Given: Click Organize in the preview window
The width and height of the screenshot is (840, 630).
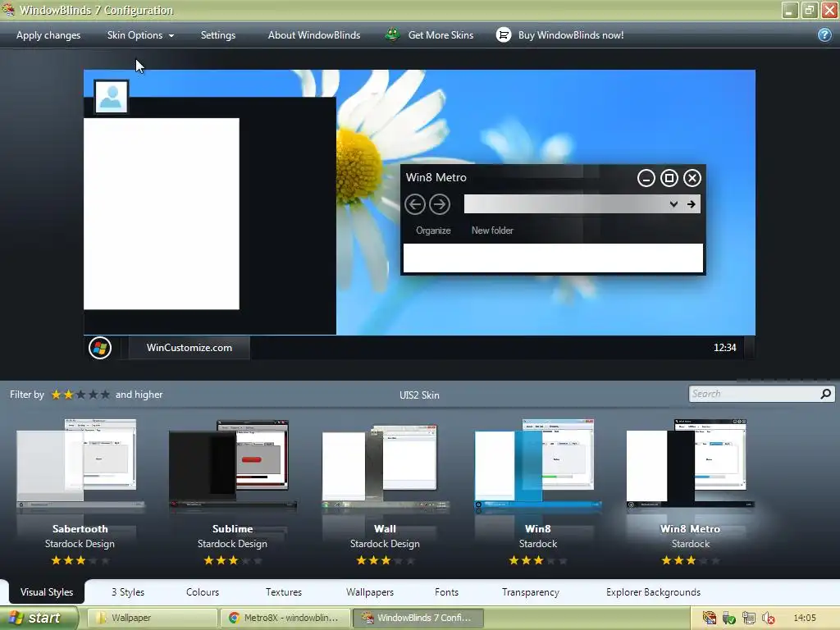Looking at the screenshot, I should (x=433, y=231).
